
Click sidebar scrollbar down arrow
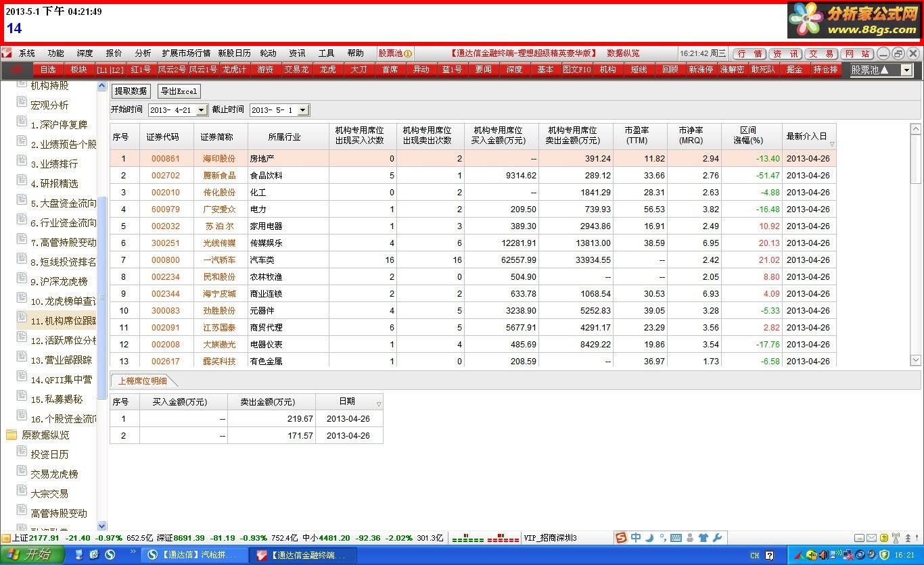click(x=102, y=526)
